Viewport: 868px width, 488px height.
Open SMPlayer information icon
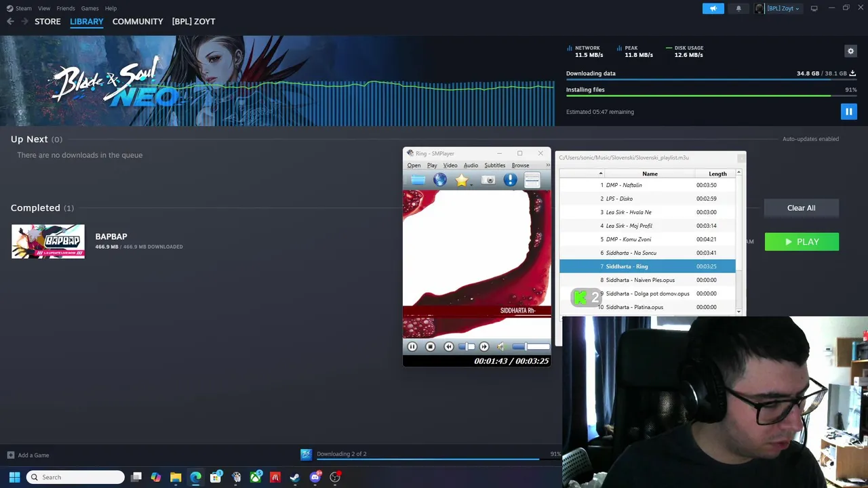click(x=510, y=180)
